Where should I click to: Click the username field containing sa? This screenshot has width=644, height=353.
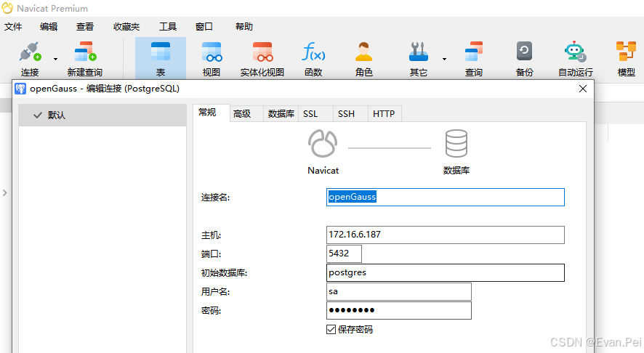(399, 291)
